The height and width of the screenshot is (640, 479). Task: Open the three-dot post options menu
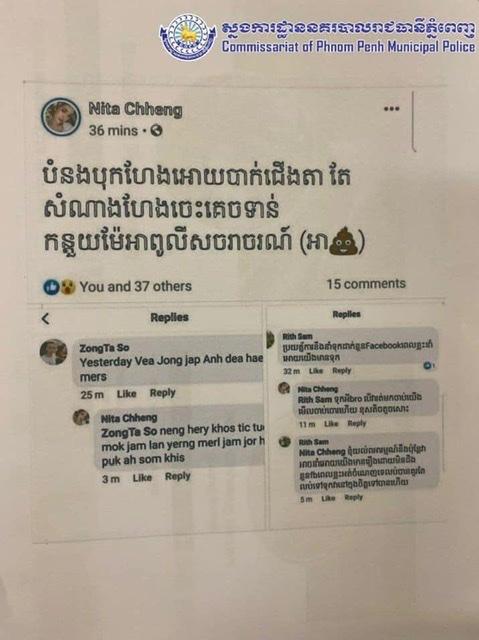point(391,109)
